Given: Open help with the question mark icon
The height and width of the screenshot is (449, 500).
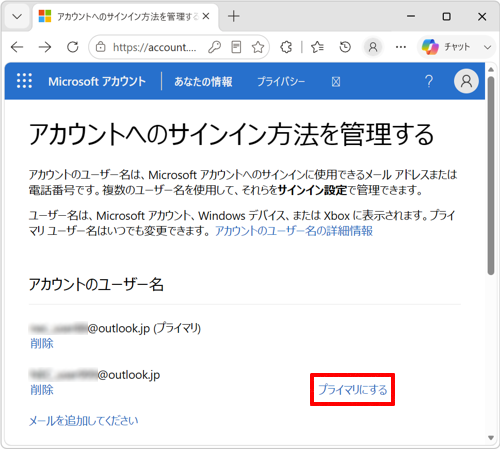Looking at the screenshot, I should click(x=429, y=81).
